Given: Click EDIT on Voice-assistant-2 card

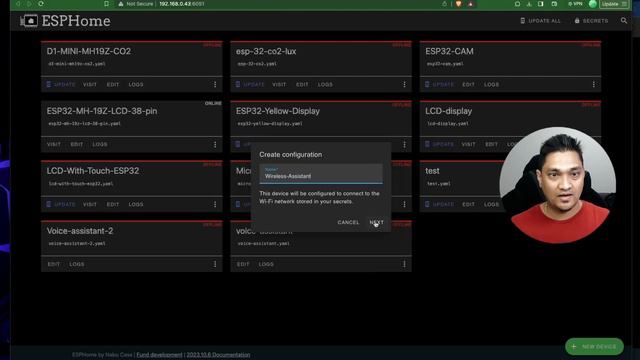Looking at the screenshot, I should 53,264.
